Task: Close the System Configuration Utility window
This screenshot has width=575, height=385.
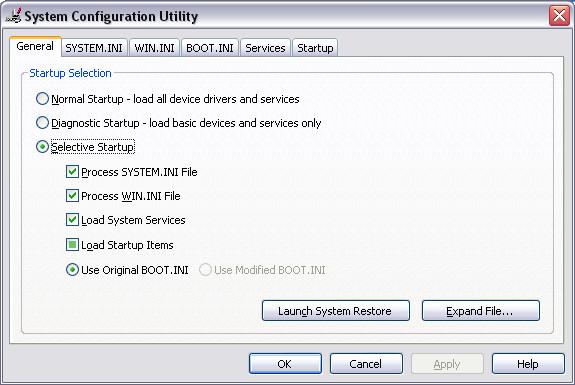Action: point(559,16)
